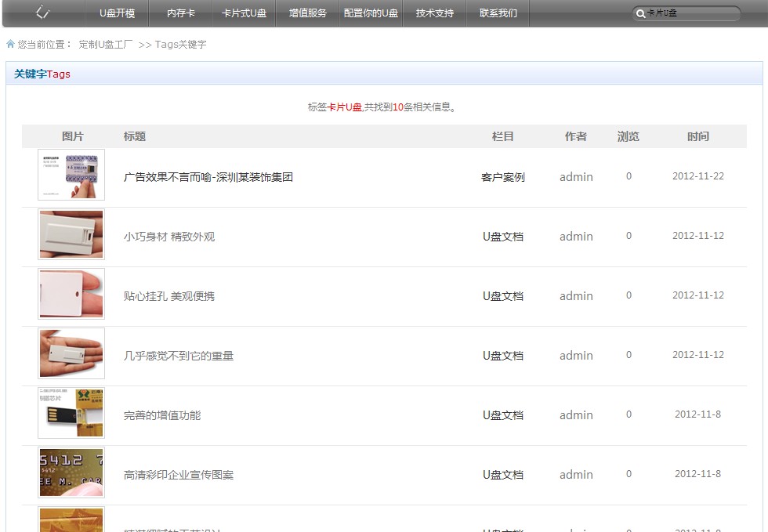Click the home icon in breadcrumb
The height and width of the screenshot is (532, 768).
pos(10,45)
